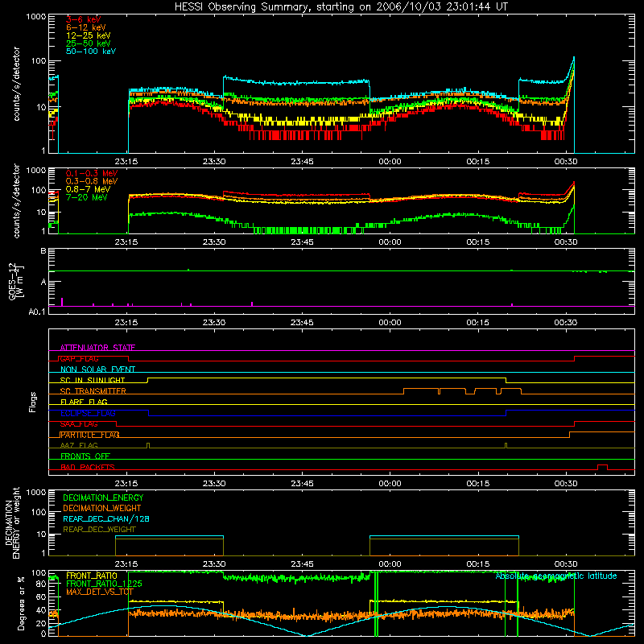Select the 12-25 keV legend label
This screenshot has height=644, width=644.
[x=89, y=35]
